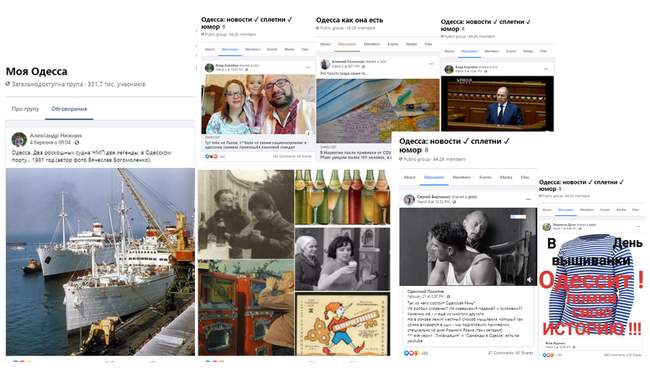The image size is (650, 376).
Task: Click the avatar on the face masks post
Action: pyautogui.click(x=325, y=64)
